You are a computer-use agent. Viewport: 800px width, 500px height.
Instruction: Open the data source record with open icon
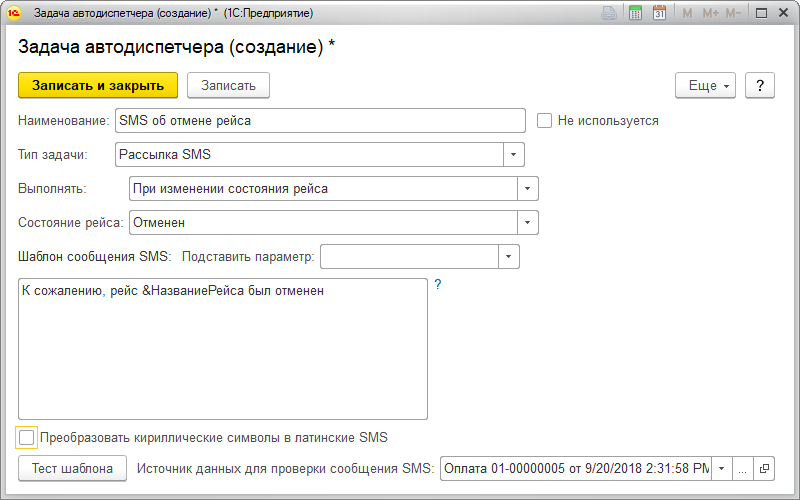coord(764,468)
